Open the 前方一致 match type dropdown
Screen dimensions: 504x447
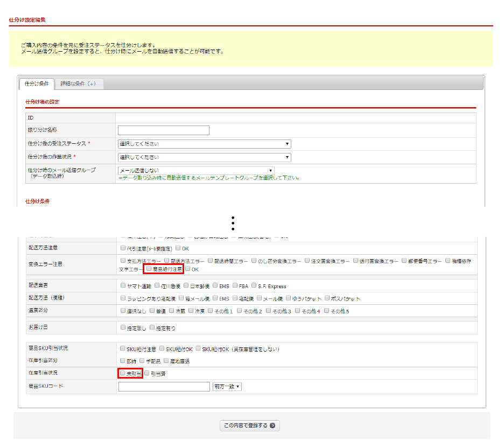click(227, 387)
